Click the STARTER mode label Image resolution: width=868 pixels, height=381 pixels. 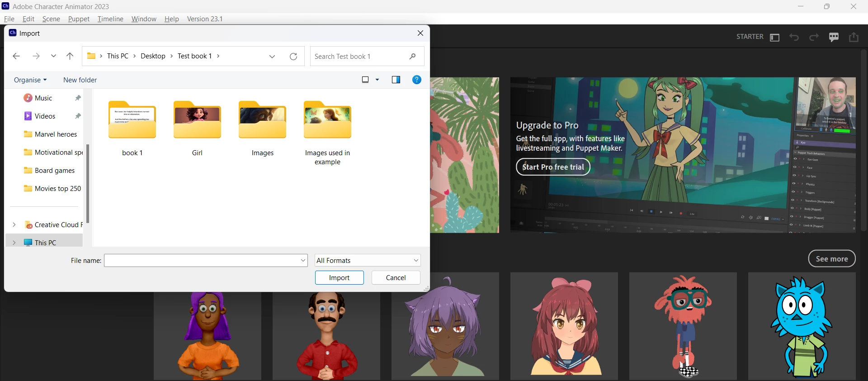(750, 37)
